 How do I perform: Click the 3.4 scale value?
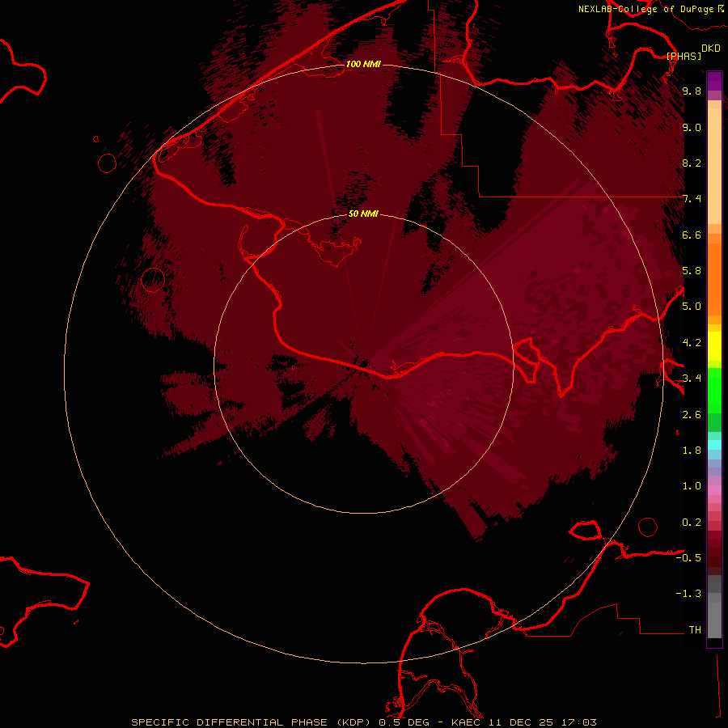(692, 379)
